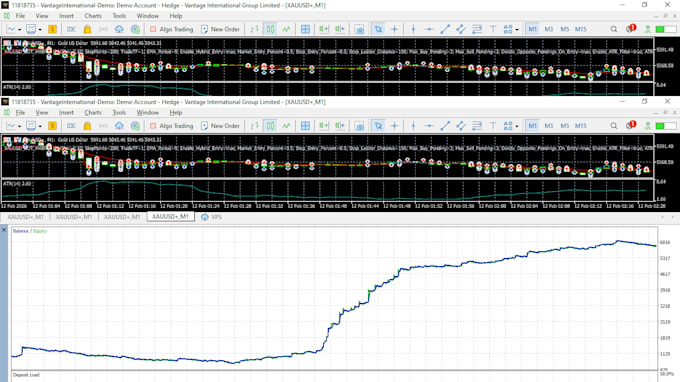Expand shapes objects dropdown in upper window
680x382 pixels.
pos(517,29)
